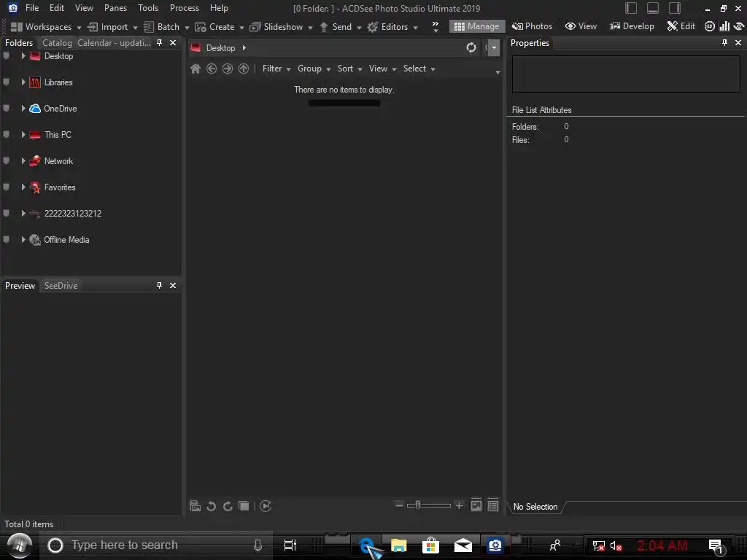
Task: Open the Process menu
Action: [185, 8]
